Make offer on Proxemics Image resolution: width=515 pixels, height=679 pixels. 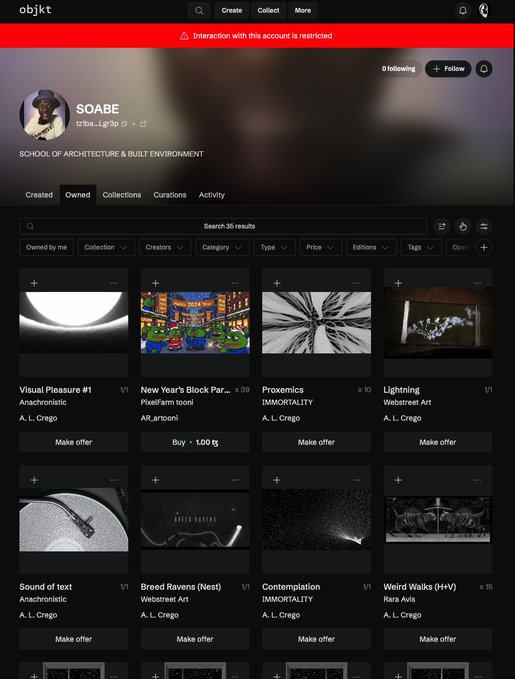[316, 442]
